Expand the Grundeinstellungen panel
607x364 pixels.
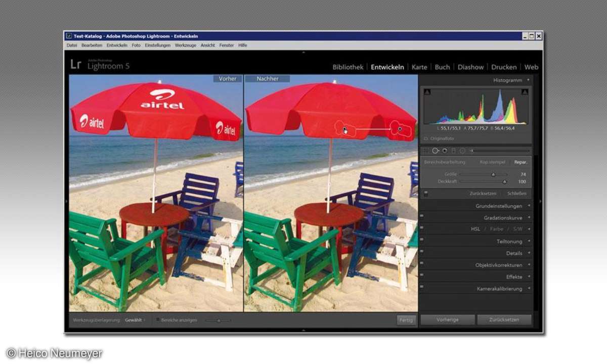(x=529, y=206)
